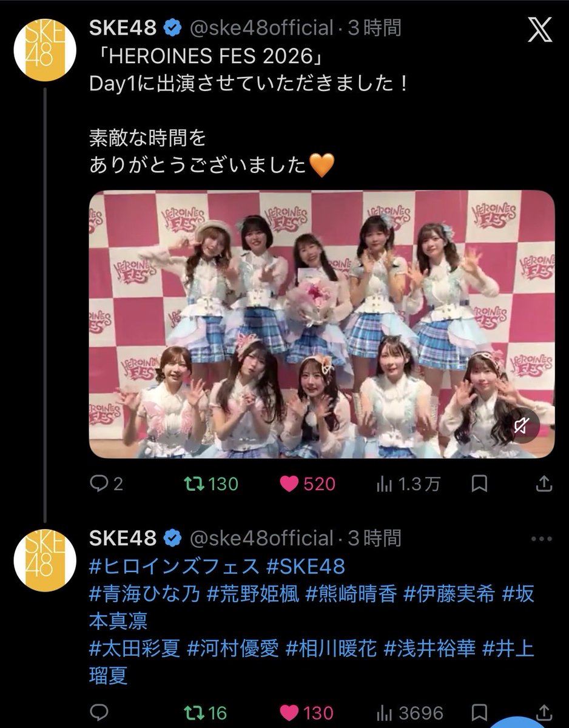Image resolution: width=569 pixels, height=728 pixels.
Task: Open the #太田彩夏 hashtag
Action: click(135, 649)
